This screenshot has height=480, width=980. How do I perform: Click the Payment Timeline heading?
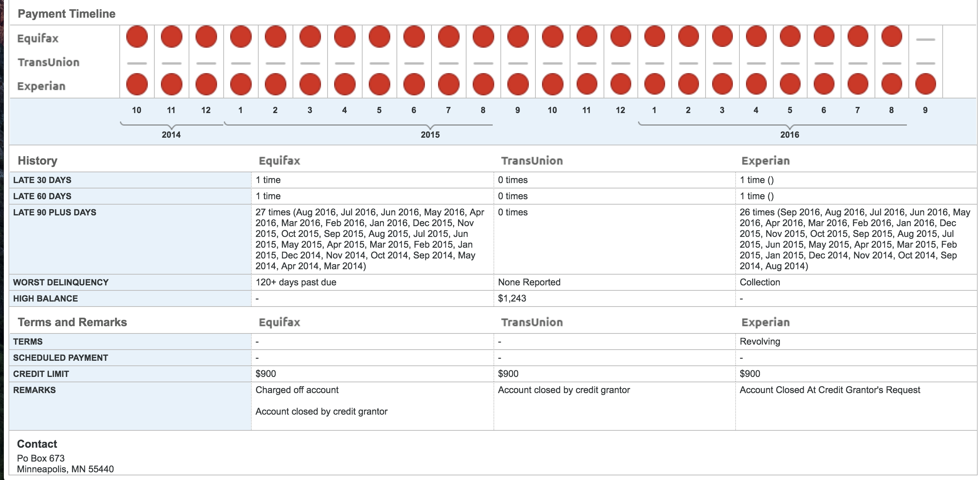67,14
